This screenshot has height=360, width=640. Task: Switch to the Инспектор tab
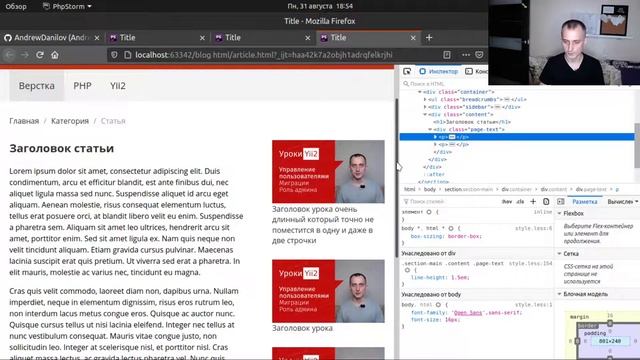439,71
